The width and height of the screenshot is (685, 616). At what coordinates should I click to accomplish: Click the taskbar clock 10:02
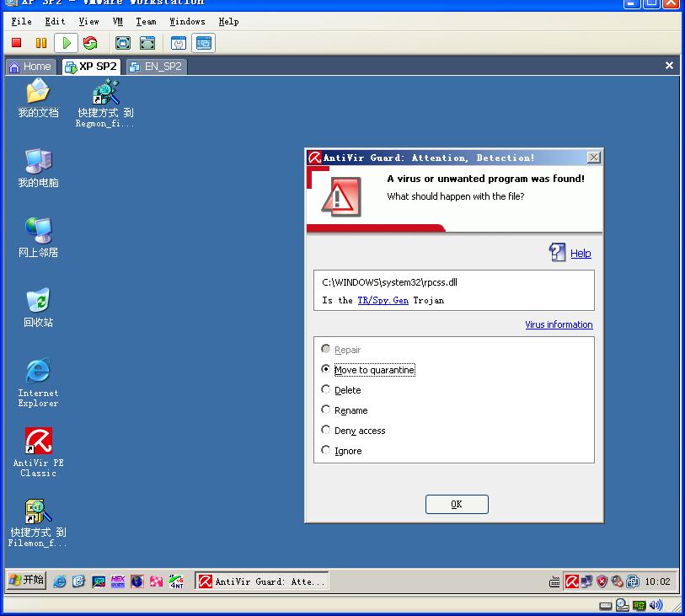tap(657, 581)
